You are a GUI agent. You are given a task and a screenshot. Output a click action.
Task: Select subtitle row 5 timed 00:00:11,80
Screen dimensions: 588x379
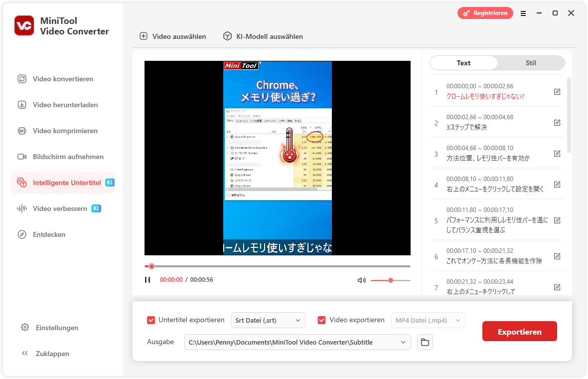pyautogui.click(x=496, y=220)
